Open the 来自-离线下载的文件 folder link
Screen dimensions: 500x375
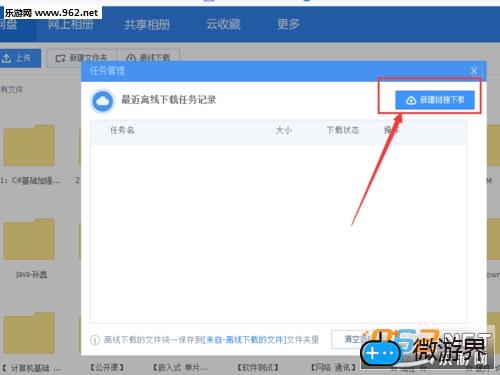[244, 340]
